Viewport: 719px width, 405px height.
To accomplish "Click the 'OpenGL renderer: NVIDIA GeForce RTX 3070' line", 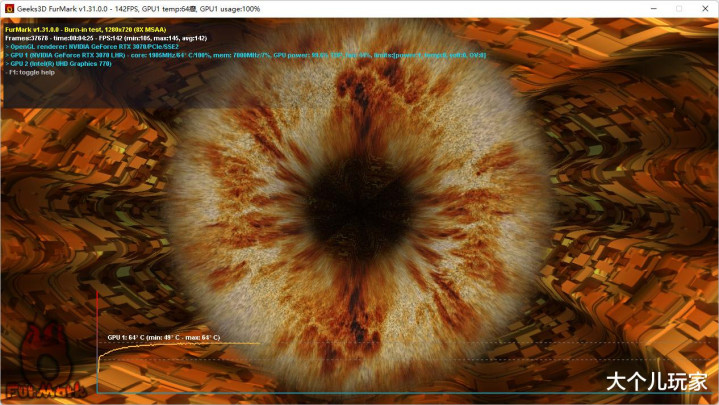I will (x=92, y=46).
